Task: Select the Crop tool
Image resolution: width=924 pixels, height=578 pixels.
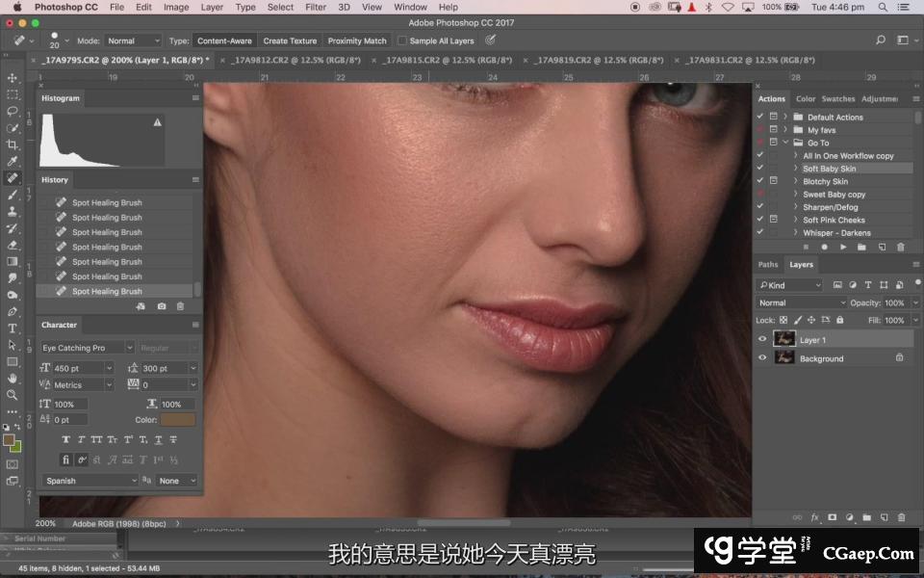Action: [13, 144]
